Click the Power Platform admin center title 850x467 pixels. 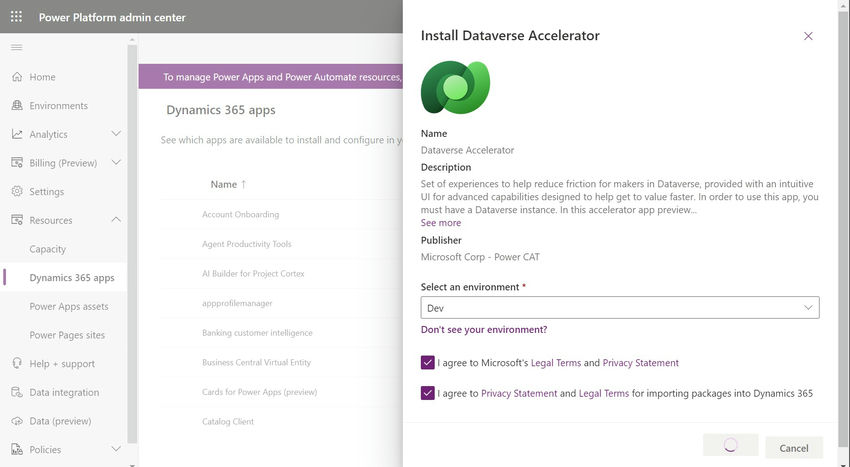tap(112, 17)
